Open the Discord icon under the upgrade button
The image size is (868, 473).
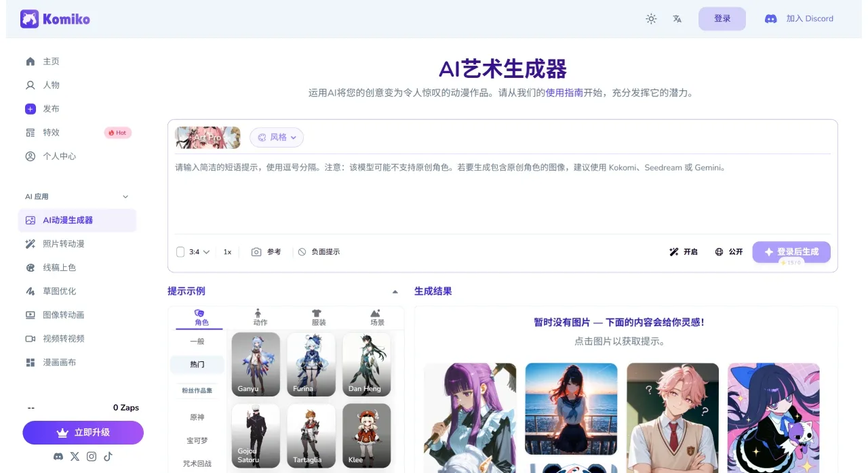point(58,457)
